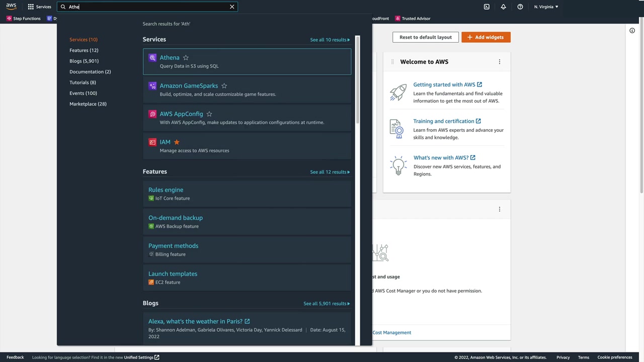
Task: Click the EC2 feature icon under Launch templates
Action: click(151, 283)
